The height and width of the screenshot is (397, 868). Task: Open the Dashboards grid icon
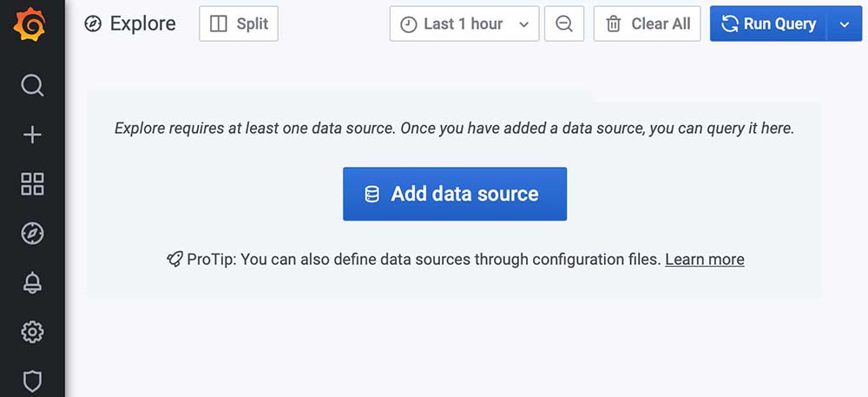[x=32, y=184]
